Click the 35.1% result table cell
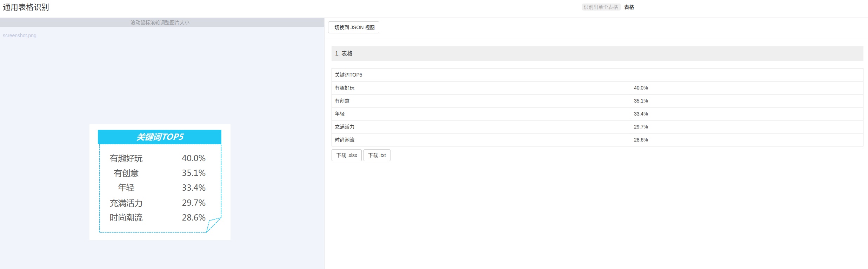Image resolution: width=868 pixels, height=269 pixels. coord(641,101)
